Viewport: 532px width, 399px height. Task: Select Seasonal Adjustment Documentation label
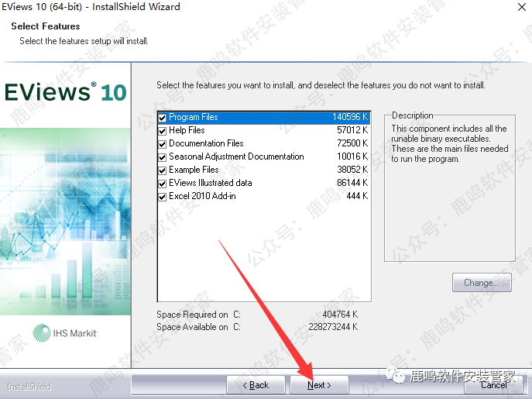[236, 157]
